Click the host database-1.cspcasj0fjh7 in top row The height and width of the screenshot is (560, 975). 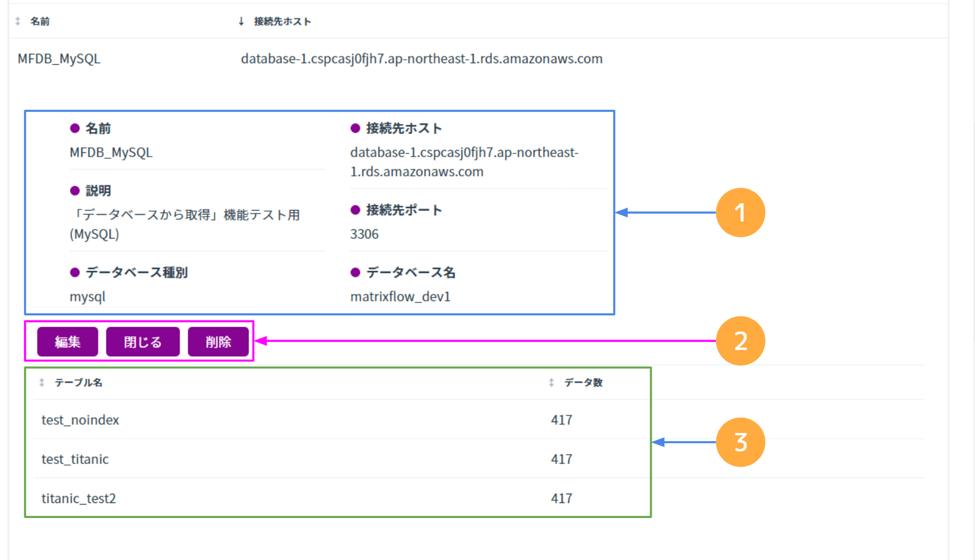coord(421,59)
